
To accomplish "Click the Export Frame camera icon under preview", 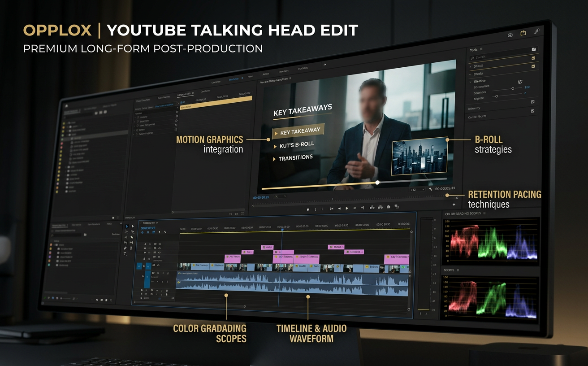I will click(x=388, y=207).
